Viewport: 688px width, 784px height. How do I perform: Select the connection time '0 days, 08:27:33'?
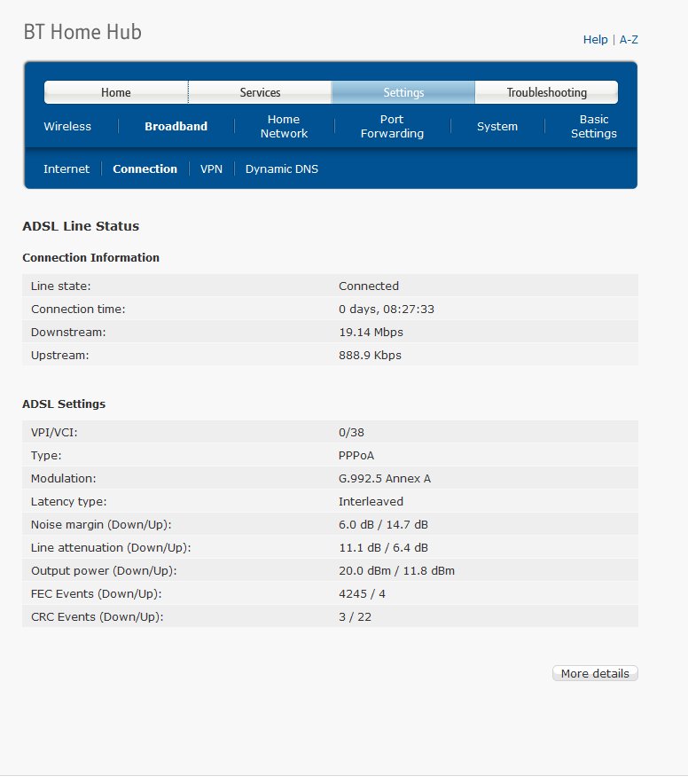pyautogui.click(x=386, y=309)
